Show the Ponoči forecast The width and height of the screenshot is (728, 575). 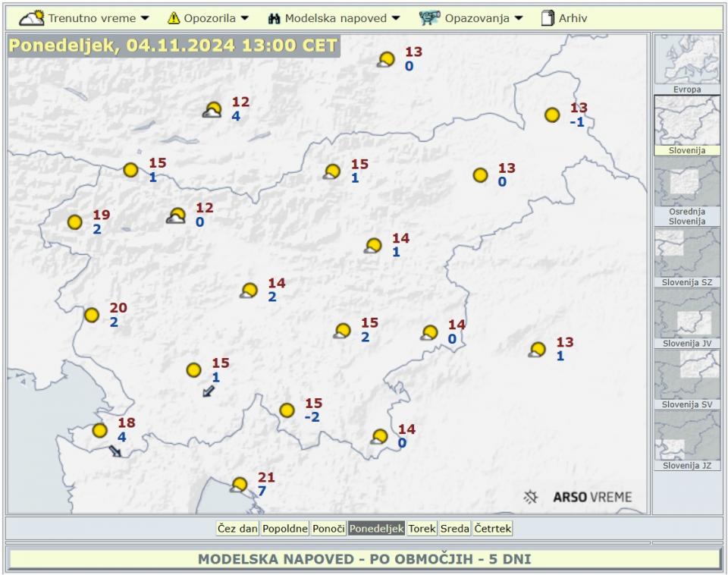click(328, 529)
